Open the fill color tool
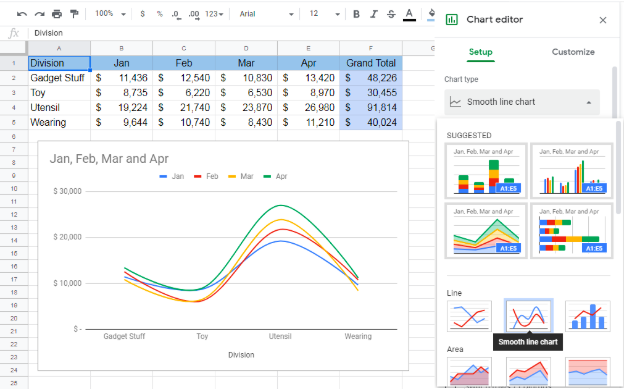This screenshot has height=390, width=626. (x=431, y=15)
